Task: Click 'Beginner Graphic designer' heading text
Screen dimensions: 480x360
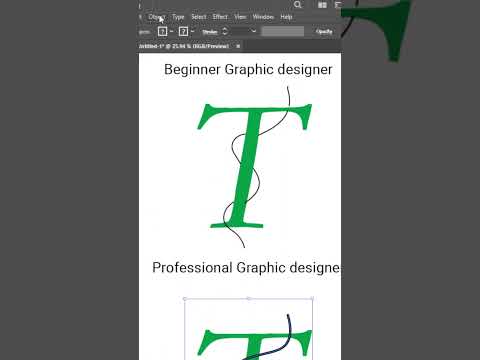Action: coord(248,70)
